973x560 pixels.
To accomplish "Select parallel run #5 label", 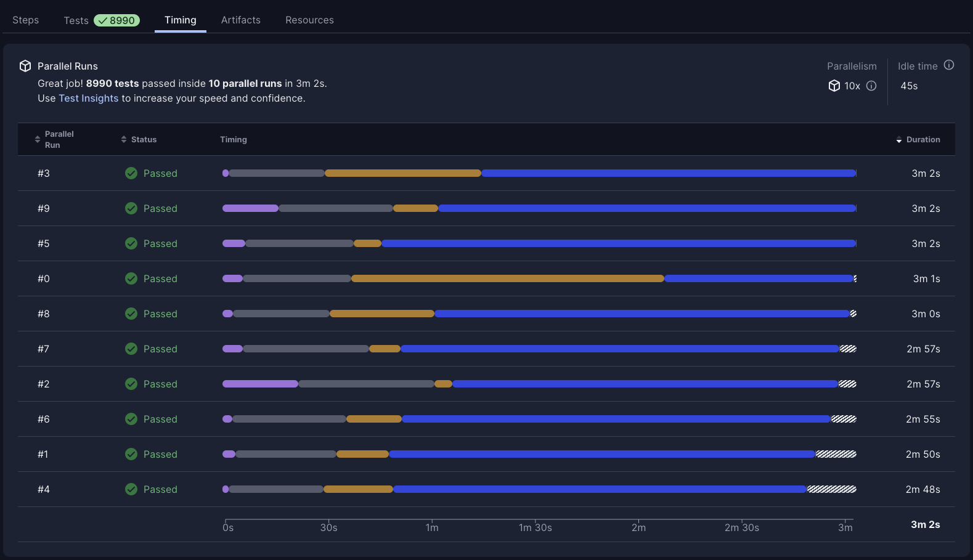I will (44, 243).
